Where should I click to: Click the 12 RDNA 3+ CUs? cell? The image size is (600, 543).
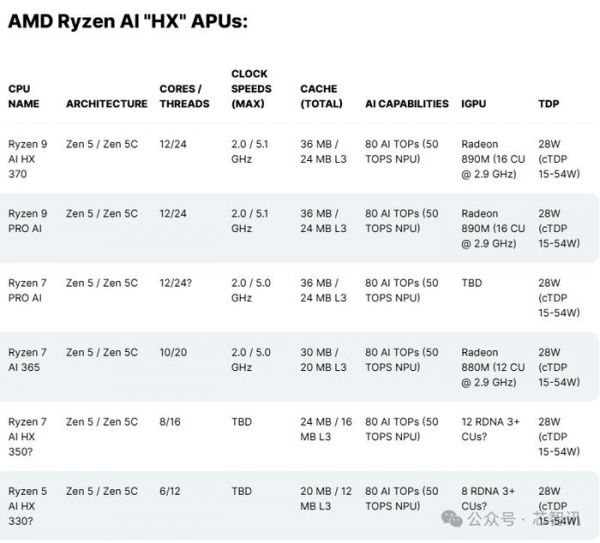point(490,429)
